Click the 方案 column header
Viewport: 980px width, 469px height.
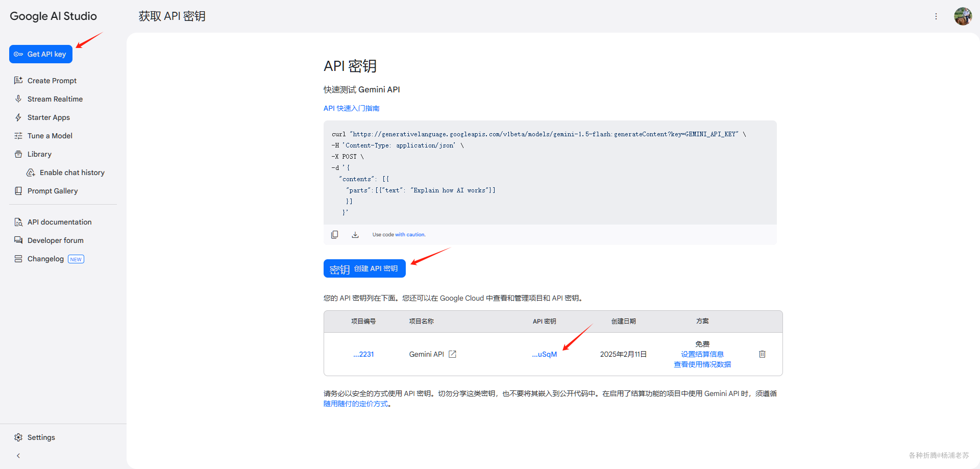point(702,322)
